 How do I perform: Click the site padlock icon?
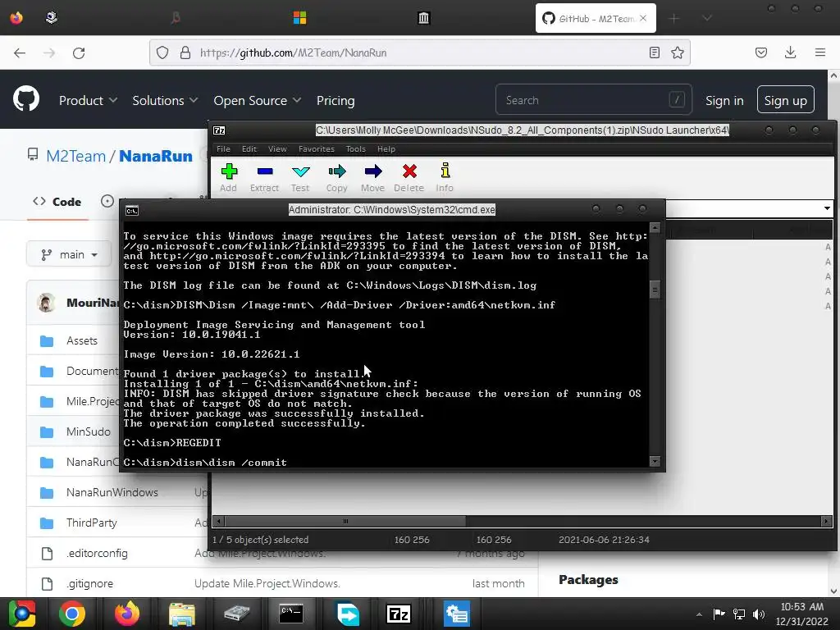click(x=185, y=52)
